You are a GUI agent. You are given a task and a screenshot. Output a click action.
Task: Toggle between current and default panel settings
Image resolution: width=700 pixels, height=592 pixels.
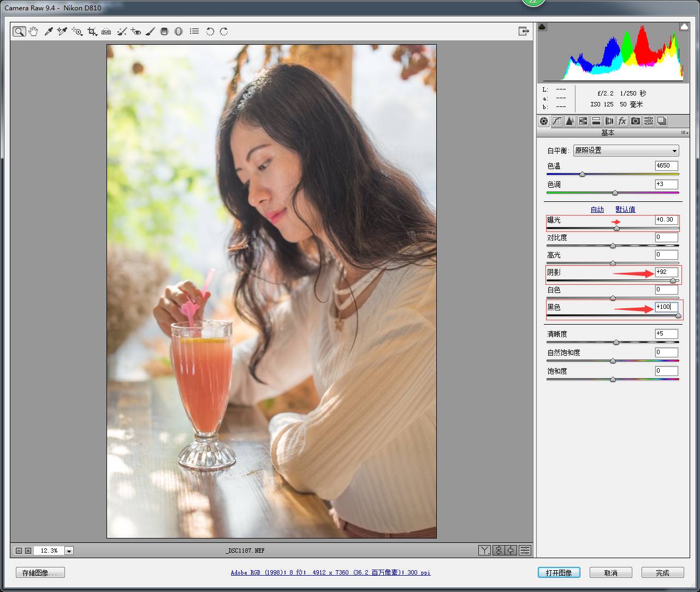pos(525,551)
